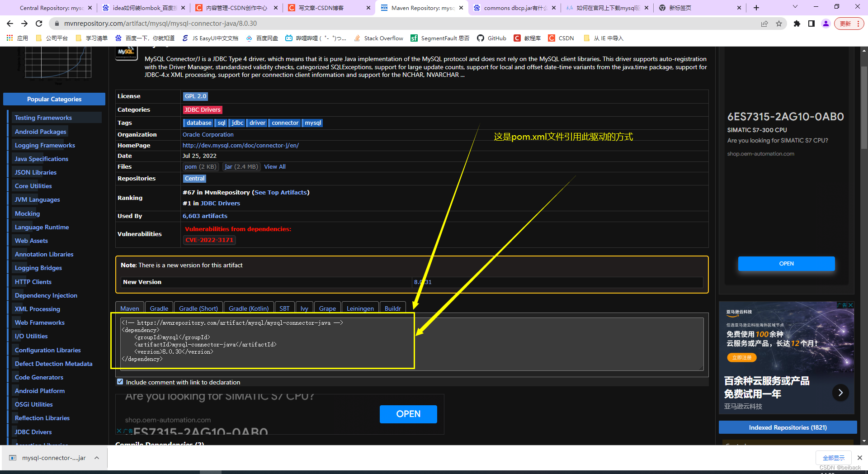Open the CVE-2022-3171 vulnerability link

(x=209, y=240)
